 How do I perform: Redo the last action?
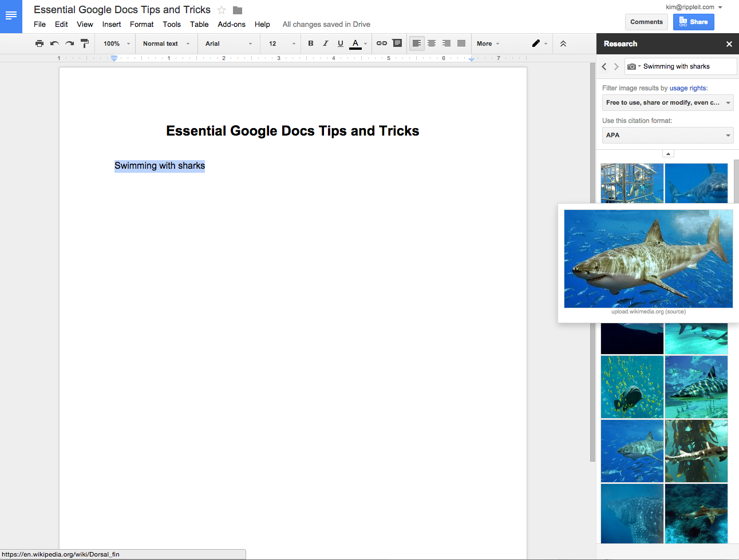point(69,43)
